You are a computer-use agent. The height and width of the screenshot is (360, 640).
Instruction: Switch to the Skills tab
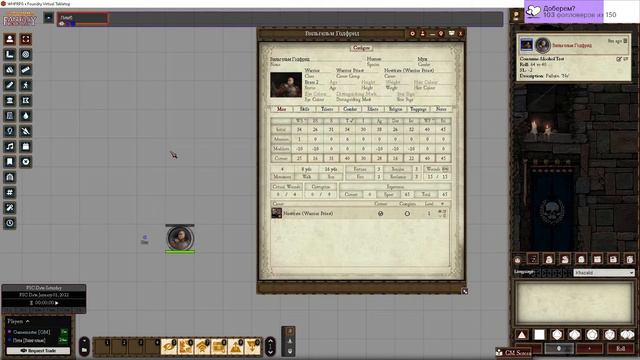[304, 109]
